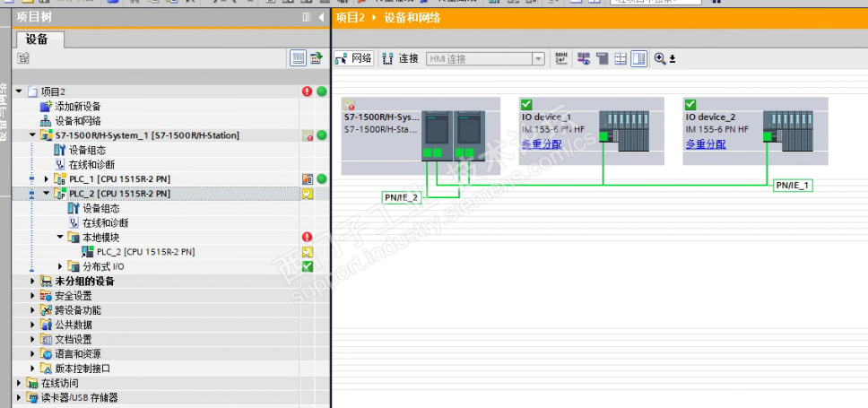Collapse the S7-1500R/H-System_1 tree node
This screenshot has height=408, width=868.
coord(33,135)
